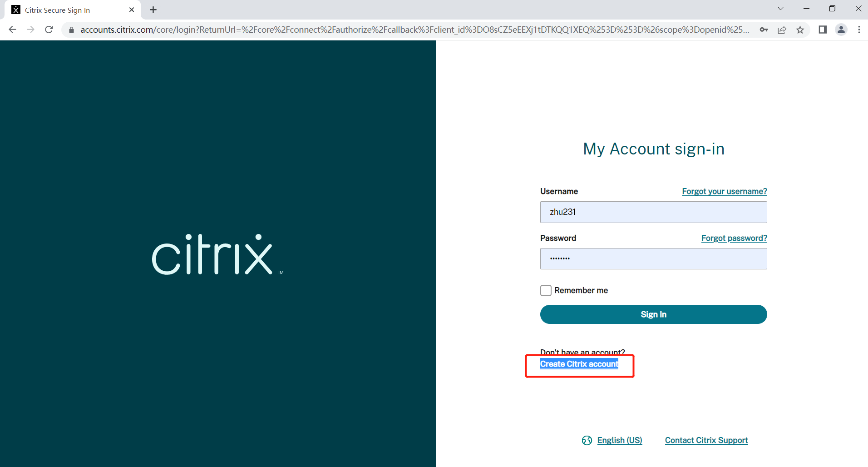Open a new browser tab

[153, 10]
